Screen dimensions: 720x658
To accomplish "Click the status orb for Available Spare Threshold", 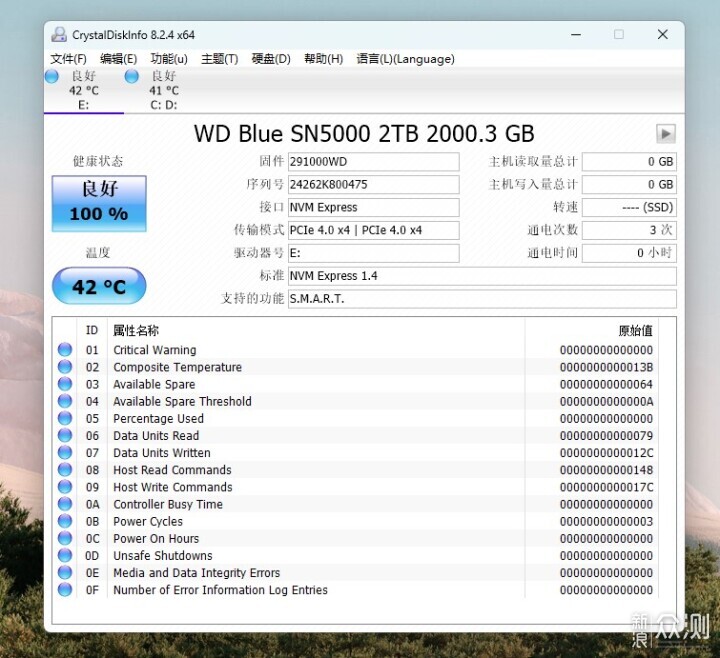I will tap(65, 401).
